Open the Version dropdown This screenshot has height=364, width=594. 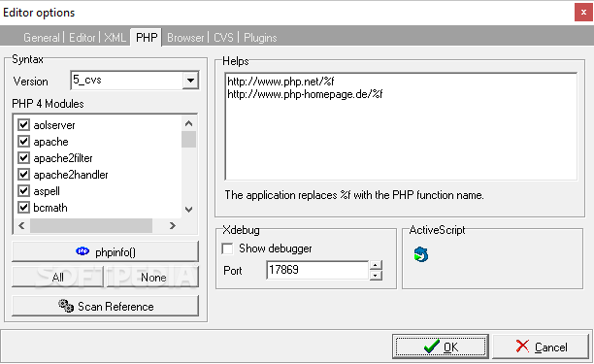click(x=190, y=81)
